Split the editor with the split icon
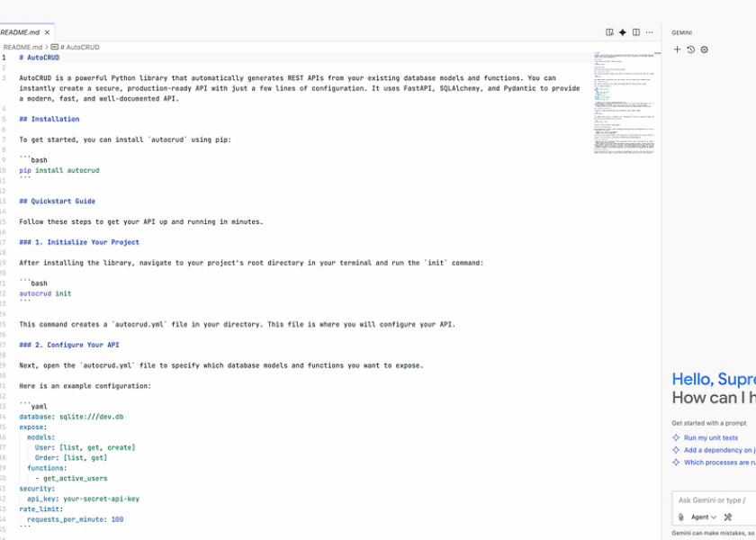Image resolution: width=756 pixels, height=540 pixels. [636, 32]
